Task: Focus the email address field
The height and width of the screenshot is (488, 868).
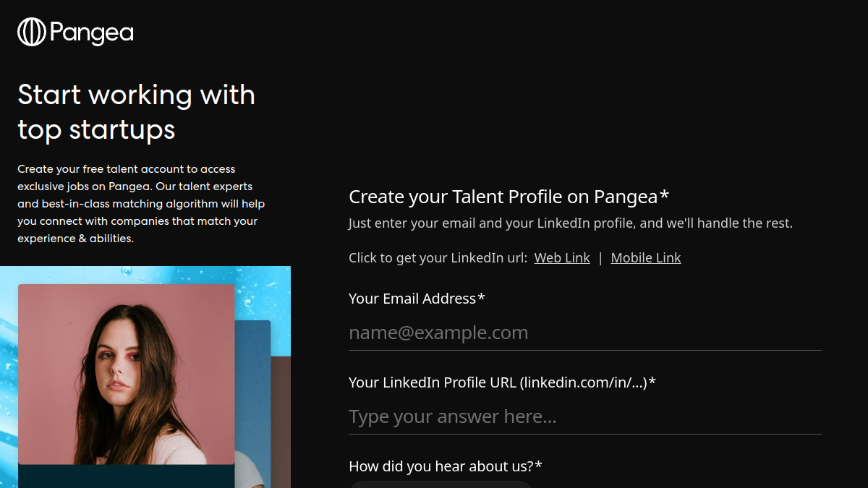Action: (585, 333)
